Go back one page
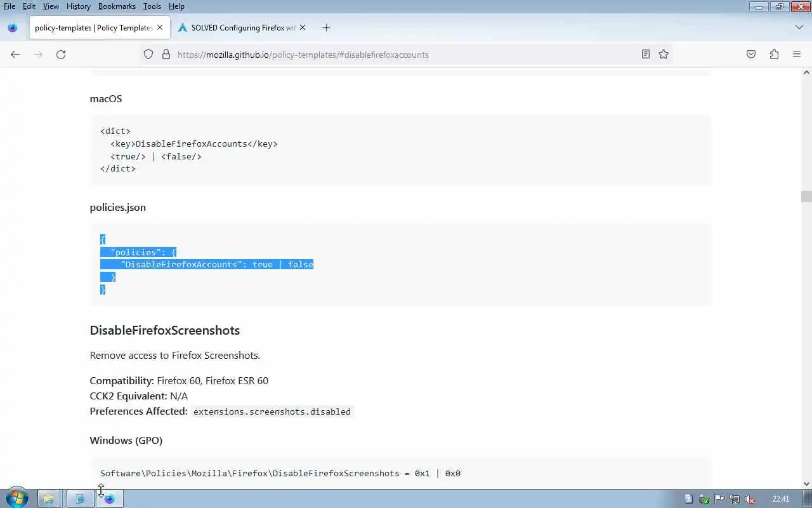 [15, 55]
